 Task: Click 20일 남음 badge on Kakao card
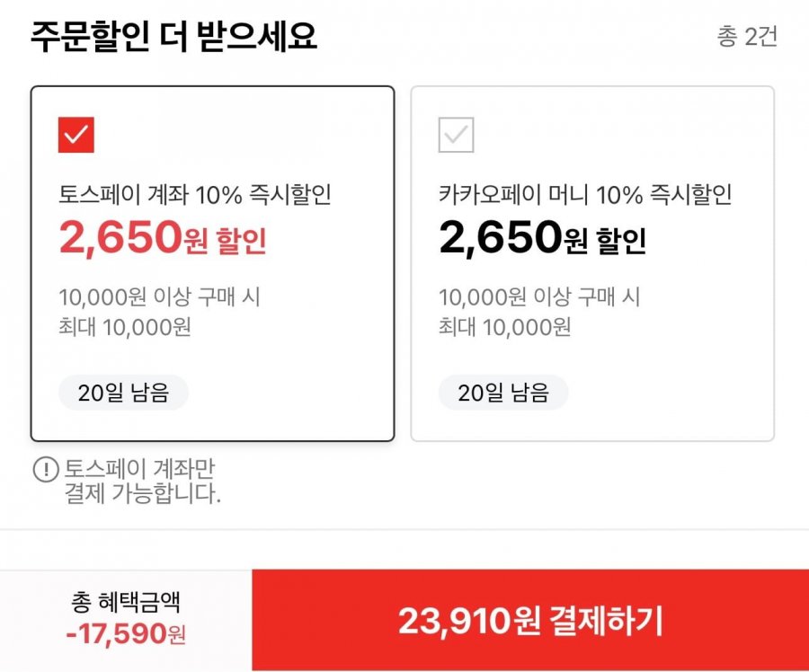503,393
